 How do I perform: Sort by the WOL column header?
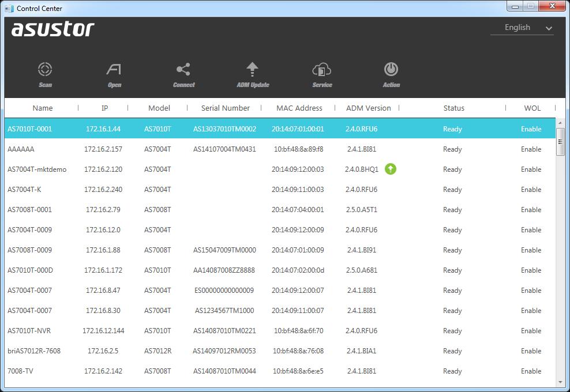(x=532, y=108)
